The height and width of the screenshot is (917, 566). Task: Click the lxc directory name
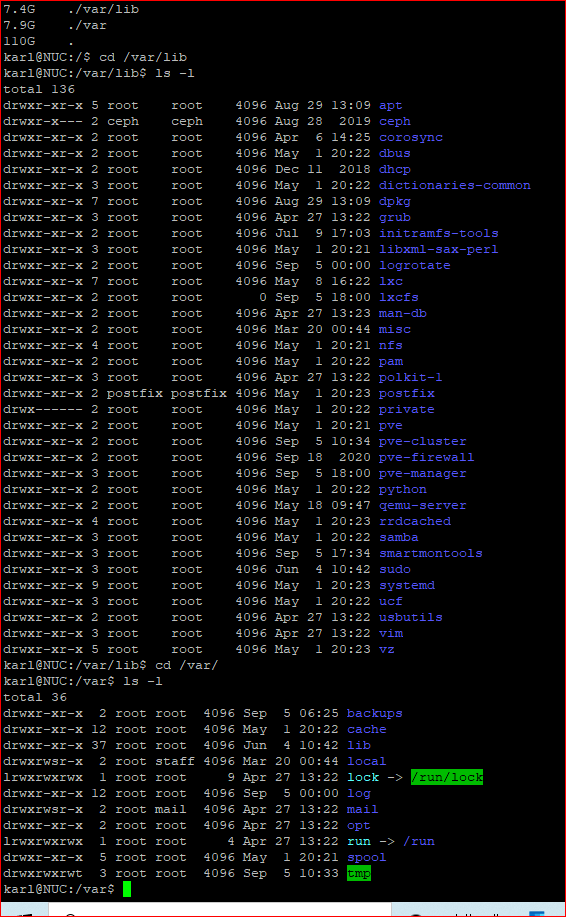391,281
